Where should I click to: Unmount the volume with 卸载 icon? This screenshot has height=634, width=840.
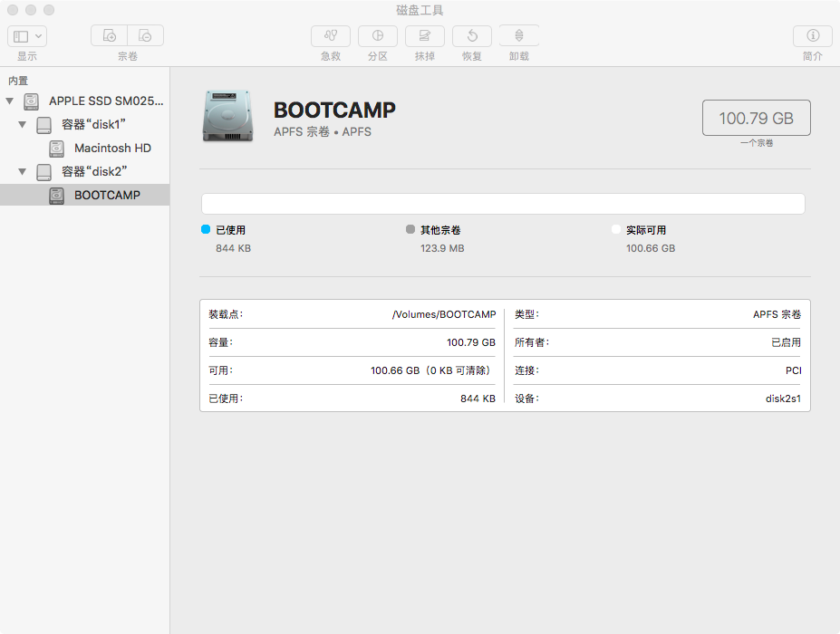[x=518, y=36]
